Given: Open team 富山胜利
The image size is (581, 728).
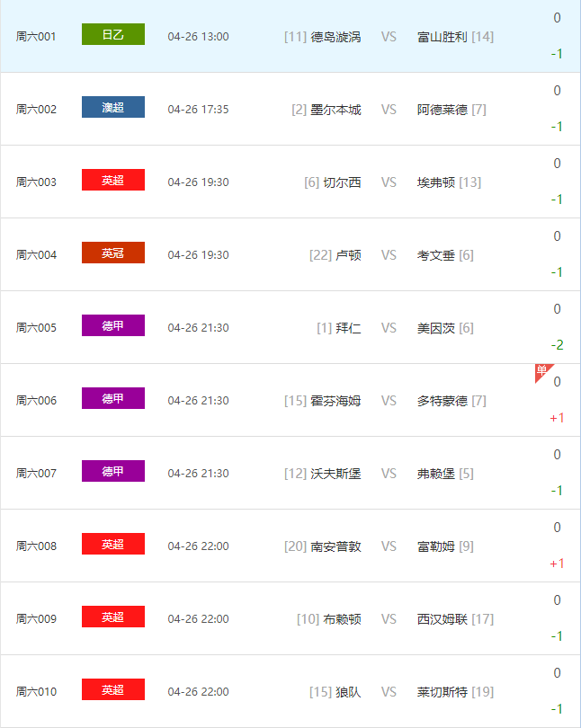Looking at the screenshot, I should coord(442,37).
